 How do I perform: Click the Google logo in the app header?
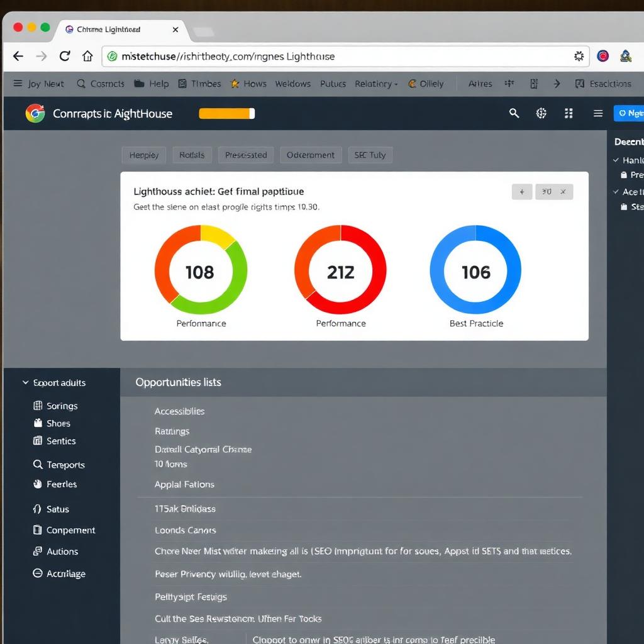(x=35, y=113)
